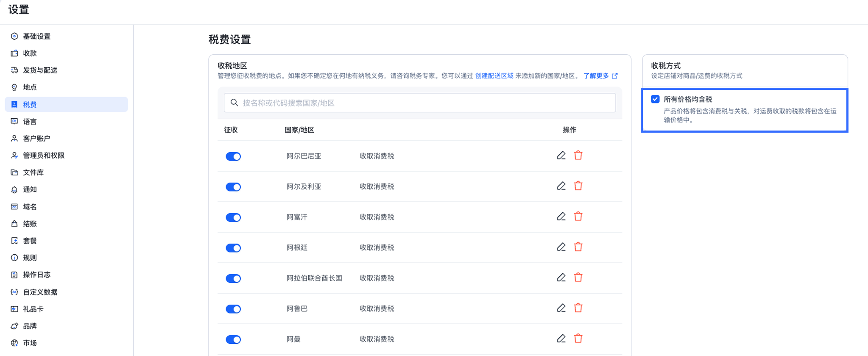Edit 阿拉伯联合酋长国 tax settings
Viewport: 868px width, 356px height.
(x=561, y=278)
